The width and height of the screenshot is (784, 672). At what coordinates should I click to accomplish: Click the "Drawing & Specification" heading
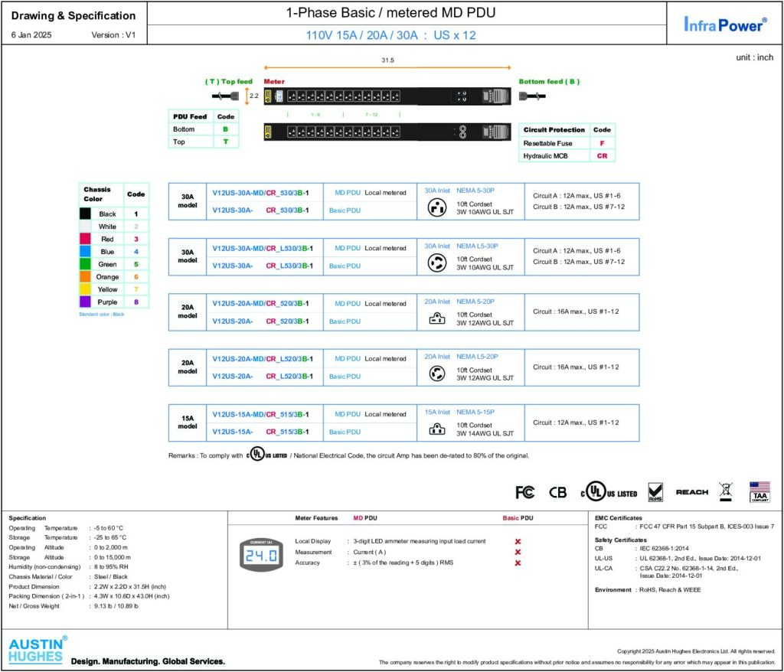(73, 15)
